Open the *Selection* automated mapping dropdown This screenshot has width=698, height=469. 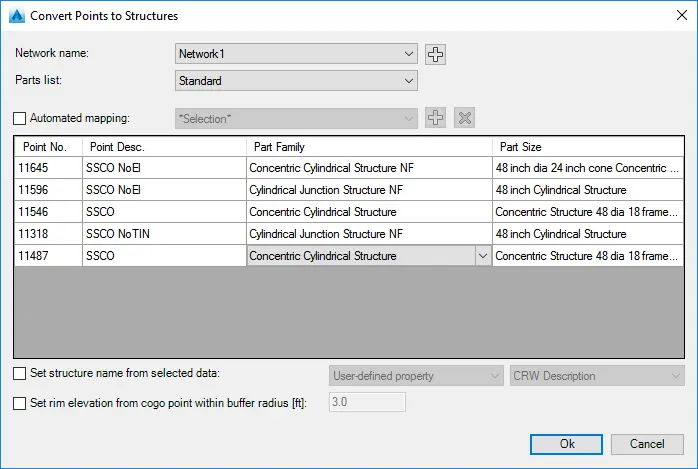[296, 118]
